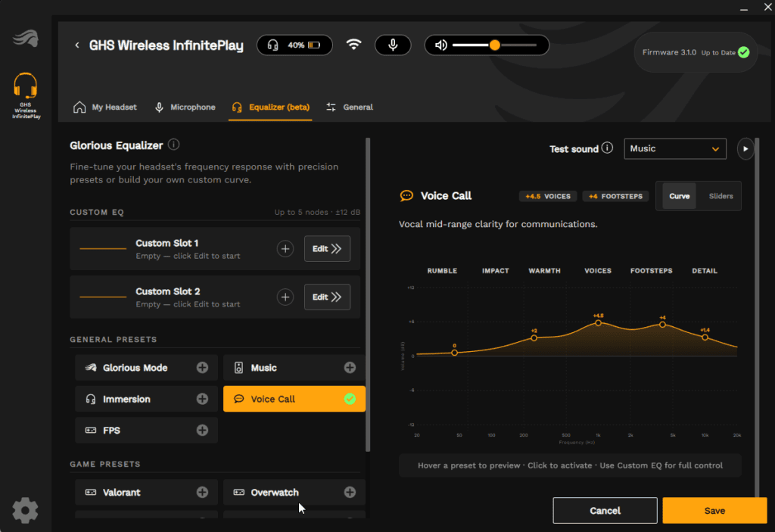This screenshot has width=775, height=532.
Task: Show Glorious Equalizer info tooltip icon
Action: tap(173, 145)
